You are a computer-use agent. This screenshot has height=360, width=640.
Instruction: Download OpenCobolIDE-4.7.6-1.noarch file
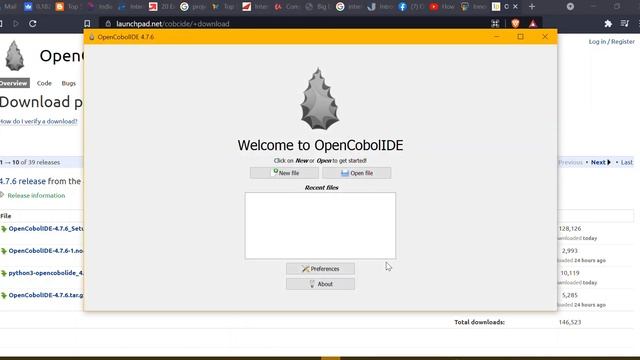(x=46, y=251)
